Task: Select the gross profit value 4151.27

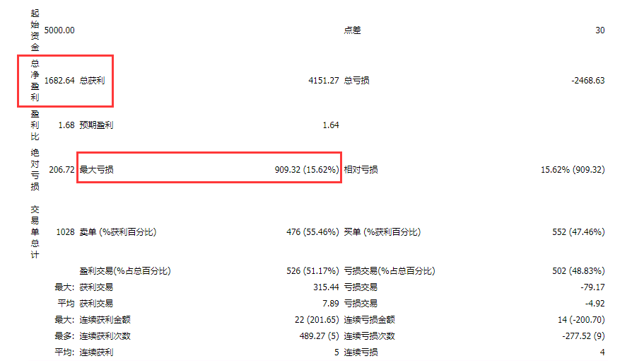Action: (x=324, y=81)
